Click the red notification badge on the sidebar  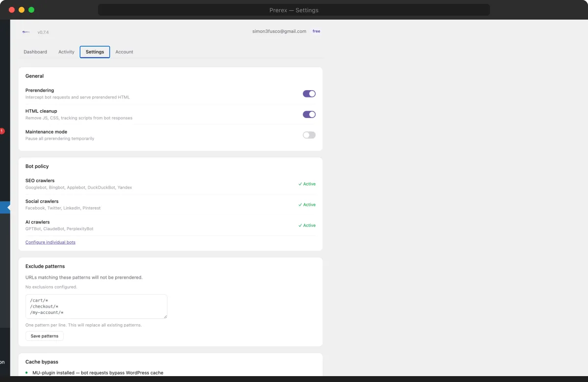[x=2, y=131]
